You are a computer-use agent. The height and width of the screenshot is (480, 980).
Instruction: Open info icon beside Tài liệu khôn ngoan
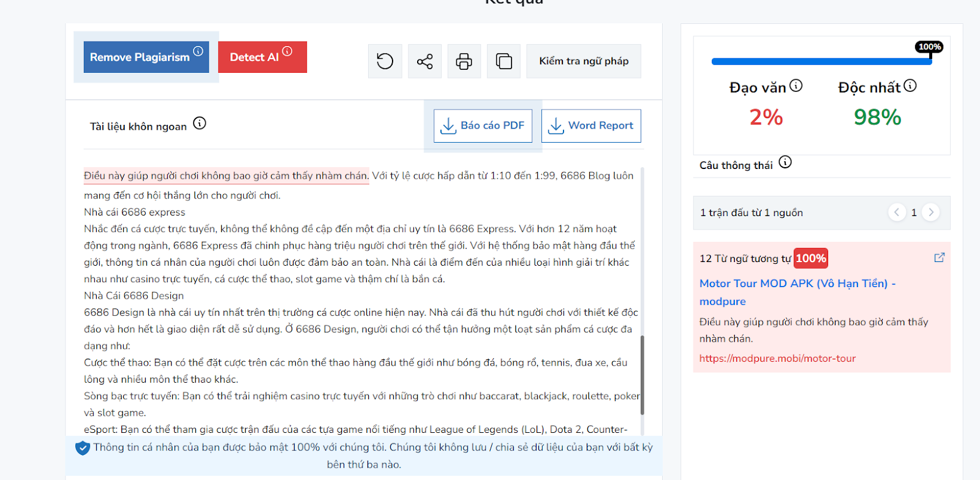pyautogui.click(x=200, y=123)
